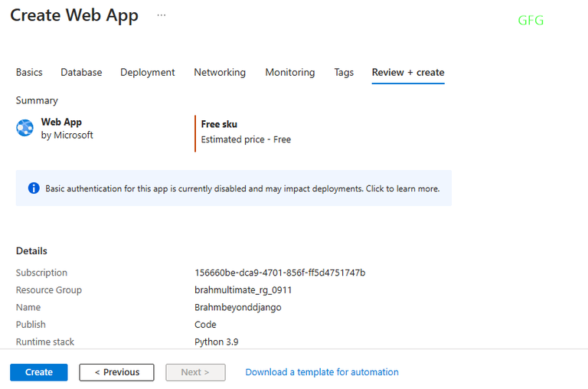
Task: Select the Networking tab
Action: pyautogui.click(x=220, y=72)
